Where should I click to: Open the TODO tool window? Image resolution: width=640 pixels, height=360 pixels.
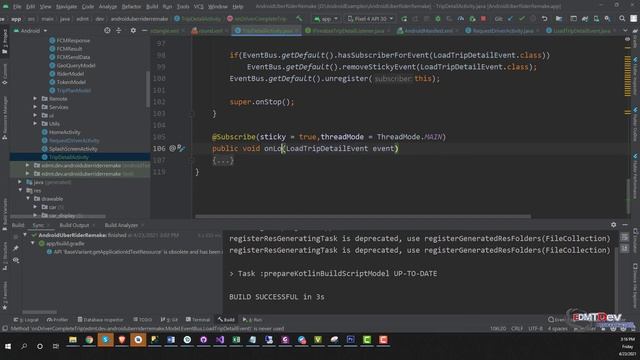[142, 320]
